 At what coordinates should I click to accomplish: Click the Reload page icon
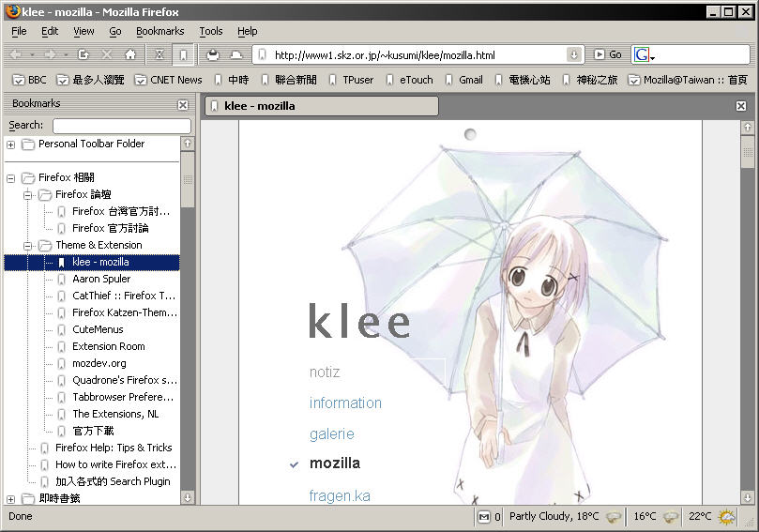pyautogui.click(x=83, y=54)
